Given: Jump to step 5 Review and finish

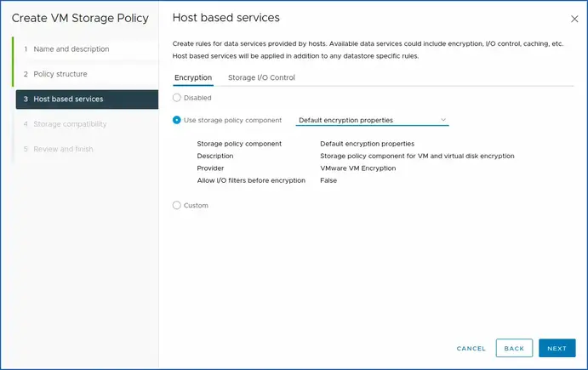Looking at the screenshot, I should 63,149.
